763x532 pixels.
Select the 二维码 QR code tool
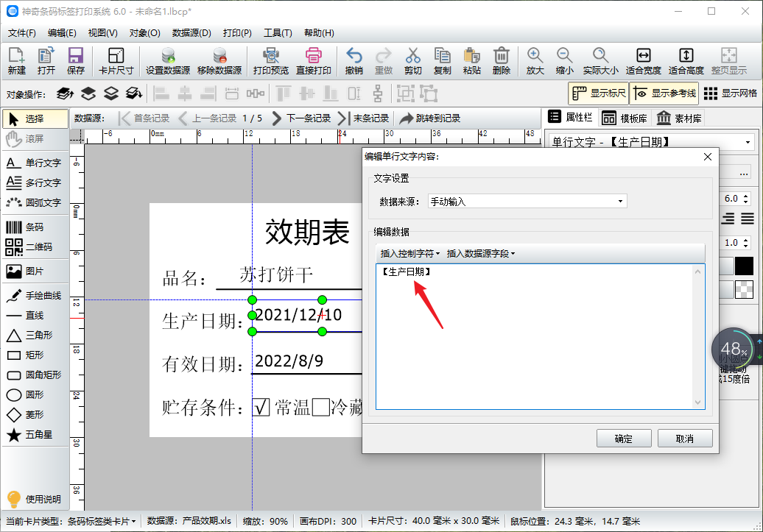(35, 247)
